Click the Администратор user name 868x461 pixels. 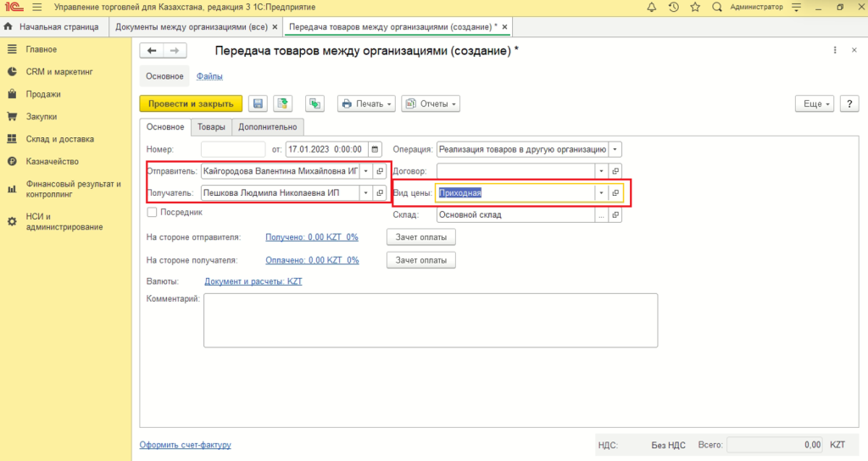point(756,7)
